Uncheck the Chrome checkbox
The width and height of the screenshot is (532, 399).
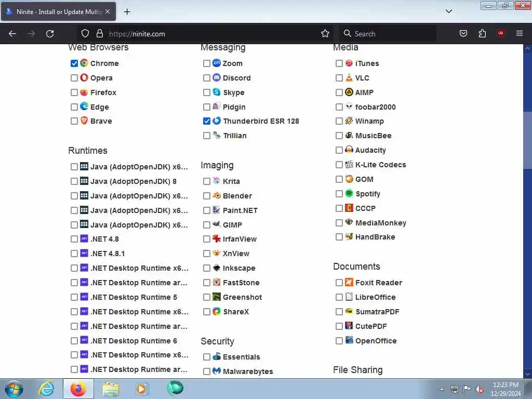tap(74, 63)
